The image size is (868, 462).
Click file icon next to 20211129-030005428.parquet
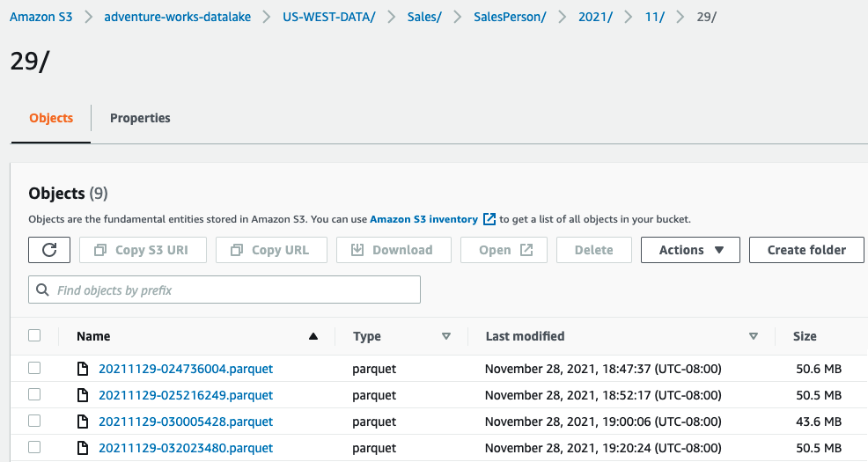pyautogui.click(x=84, y=422)
